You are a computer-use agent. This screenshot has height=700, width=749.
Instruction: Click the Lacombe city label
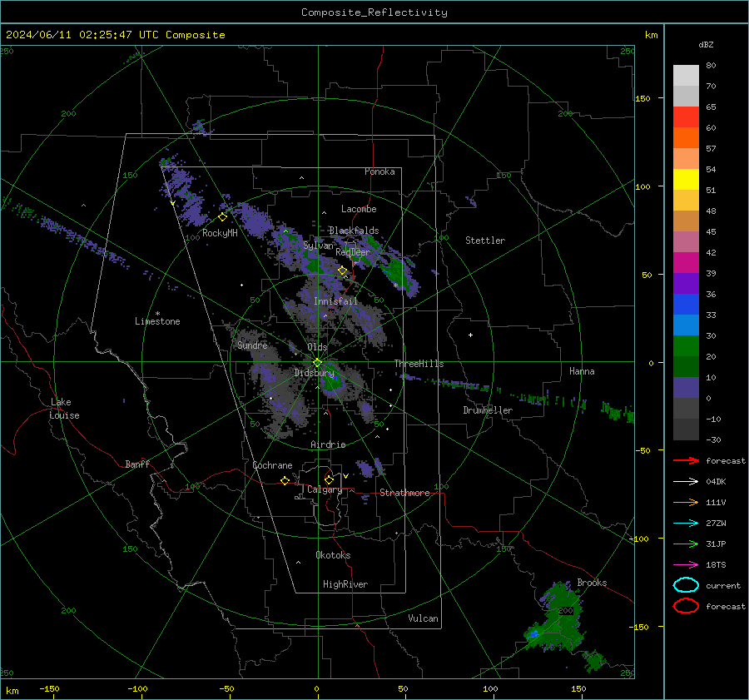point(359,209)
